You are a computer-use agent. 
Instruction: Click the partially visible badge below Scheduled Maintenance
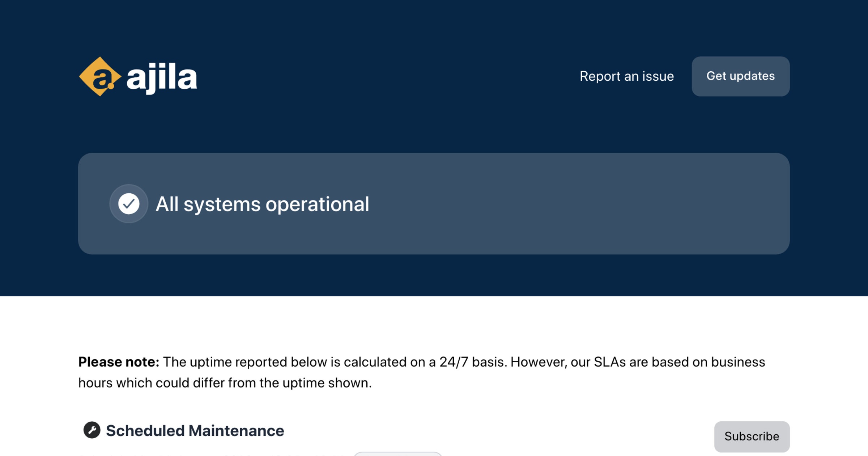pos(398,454)
